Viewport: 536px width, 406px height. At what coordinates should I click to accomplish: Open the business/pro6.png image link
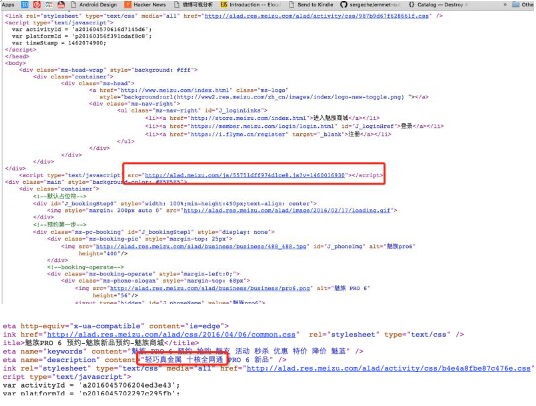coord(210,288)
